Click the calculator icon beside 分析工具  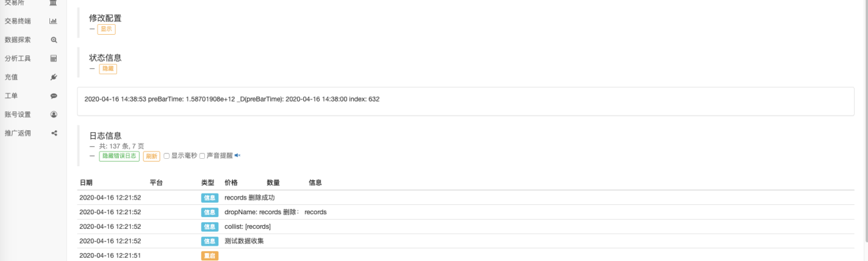[53, 58]
